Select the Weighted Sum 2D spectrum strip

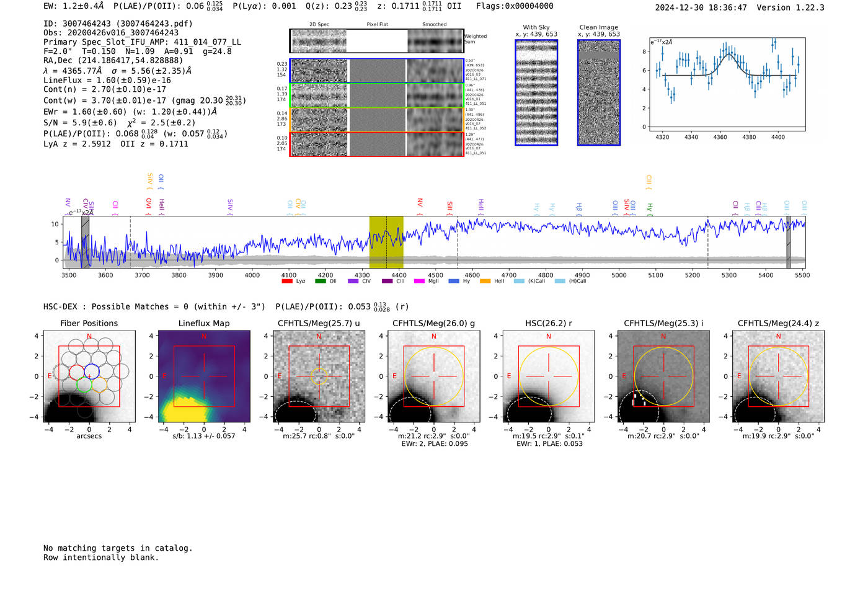[x=376, y=41]
